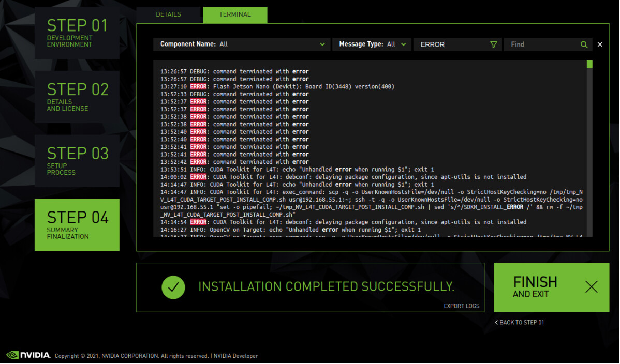
Task: Click the filter funnel icon
Action: [x=494, y=44]
